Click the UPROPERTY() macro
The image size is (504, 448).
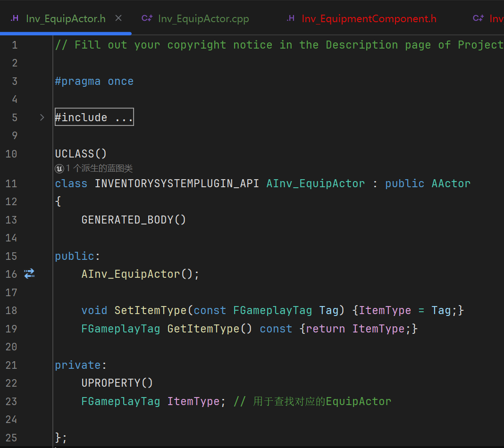point(118,383)
